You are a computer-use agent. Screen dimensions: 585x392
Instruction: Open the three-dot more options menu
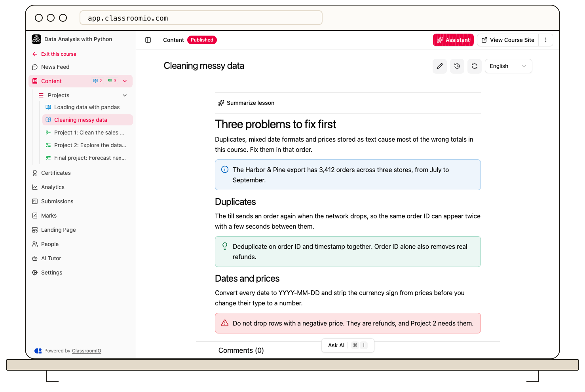coord(546,40)
